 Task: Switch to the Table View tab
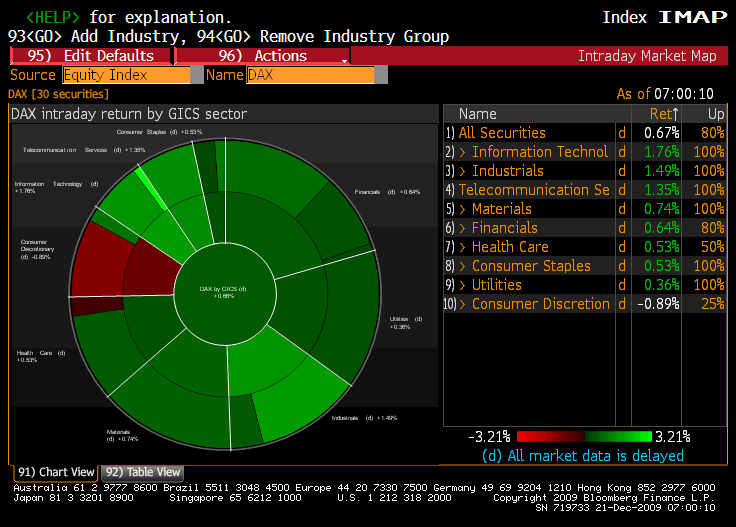click(142, 472)
